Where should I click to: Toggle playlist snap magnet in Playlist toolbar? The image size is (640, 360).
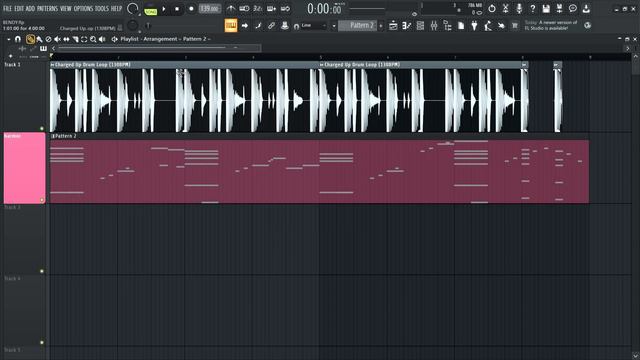(x=18, y=39)
